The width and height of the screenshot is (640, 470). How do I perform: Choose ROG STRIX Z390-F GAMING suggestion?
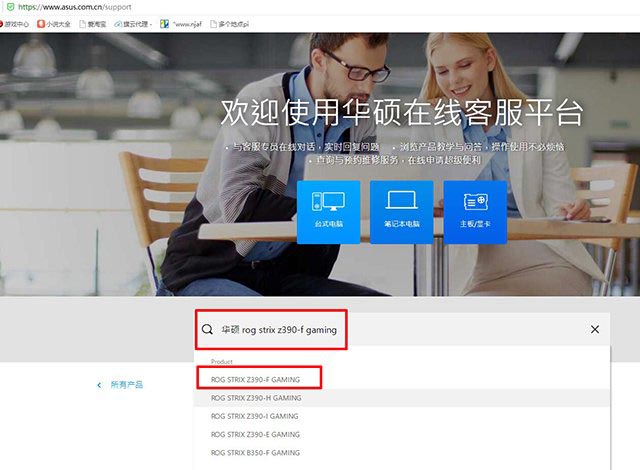402,379
